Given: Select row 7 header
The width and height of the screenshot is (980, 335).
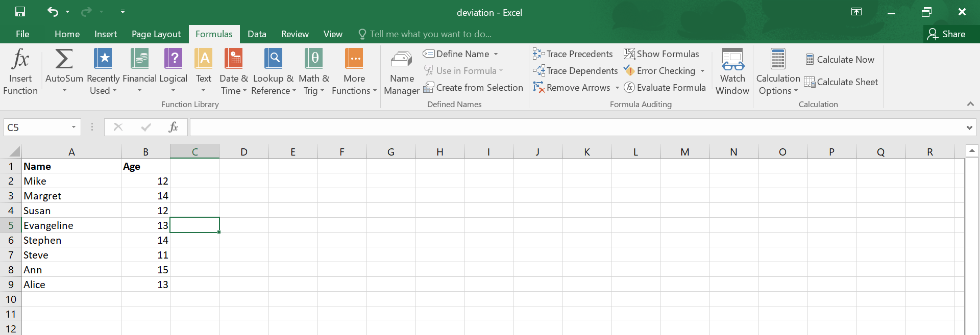Looking at the screenshot, I should coord(11,255).
